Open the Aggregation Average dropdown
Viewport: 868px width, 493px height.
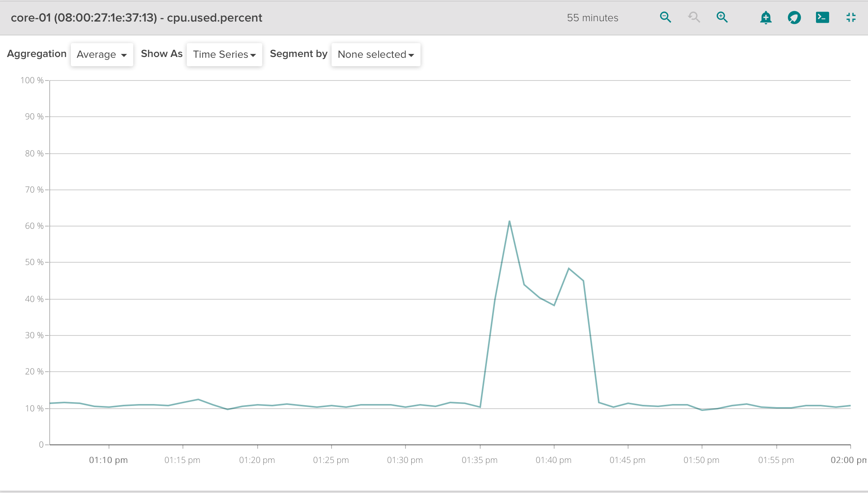[102, 55]
